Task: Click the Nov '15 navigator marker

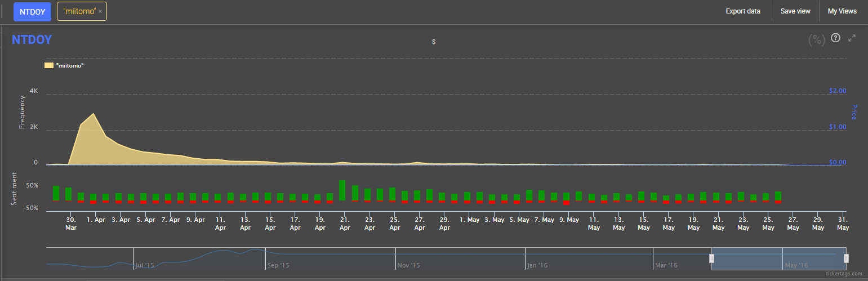Action: click(x=408, y=265)
